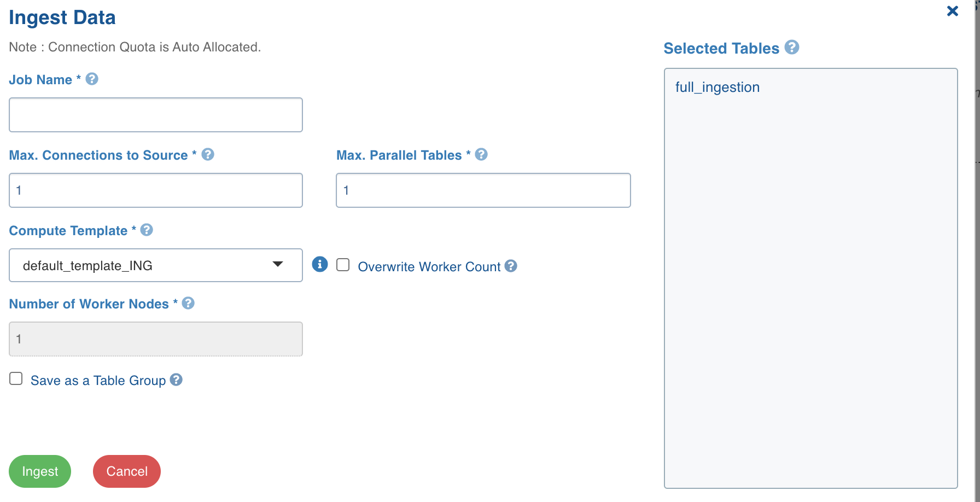Enable the Overwrite Worker Count checkbox
The image size is (980, 502).
pyautogui.click(x=343, y=265)
